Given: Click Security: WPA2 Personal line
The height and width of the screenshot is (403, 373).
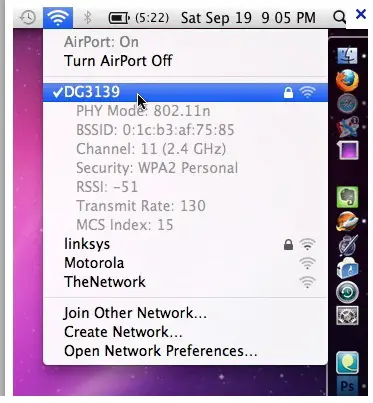Looking at the screenshot, I should [157, 168].
